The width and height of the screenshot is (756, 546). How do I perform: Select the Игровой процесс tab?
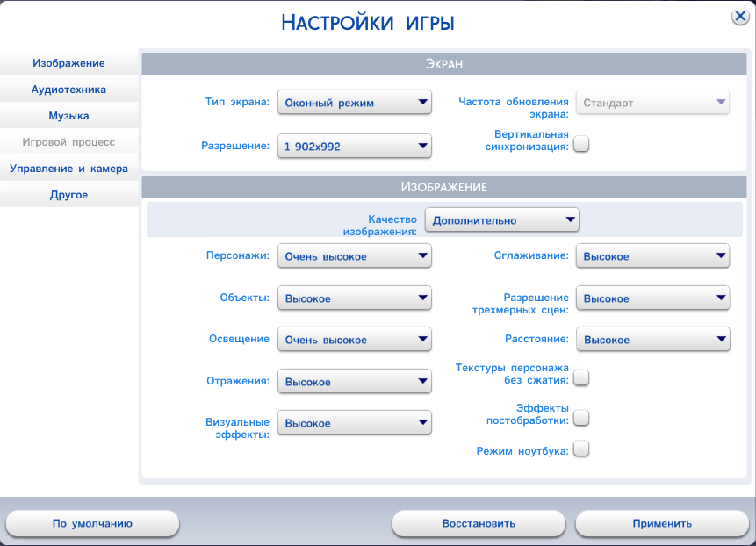pyautogui.click(x=69, y=142)
